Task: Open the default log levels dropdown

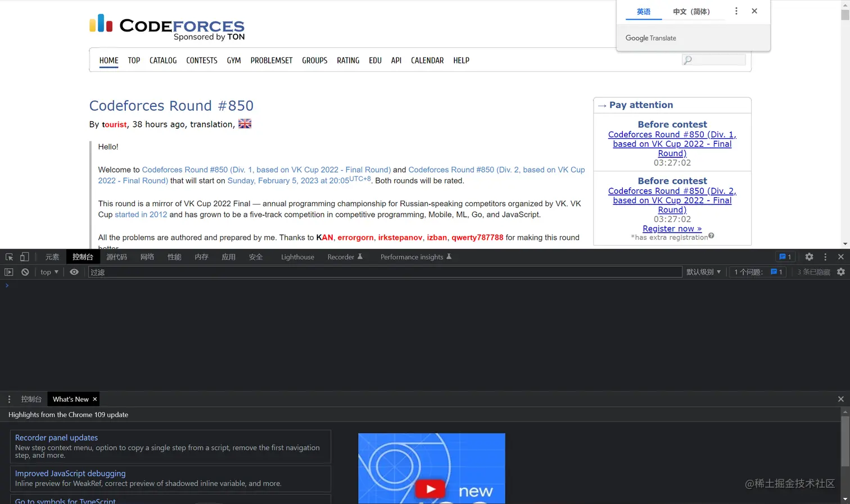Action: tap(703, 272)
